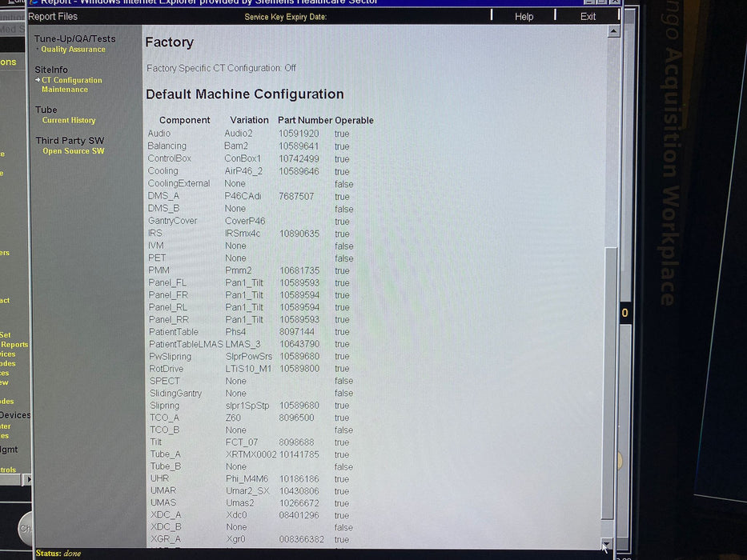
Task: Open Current History under Tube
Action: [x=69, y=121]
